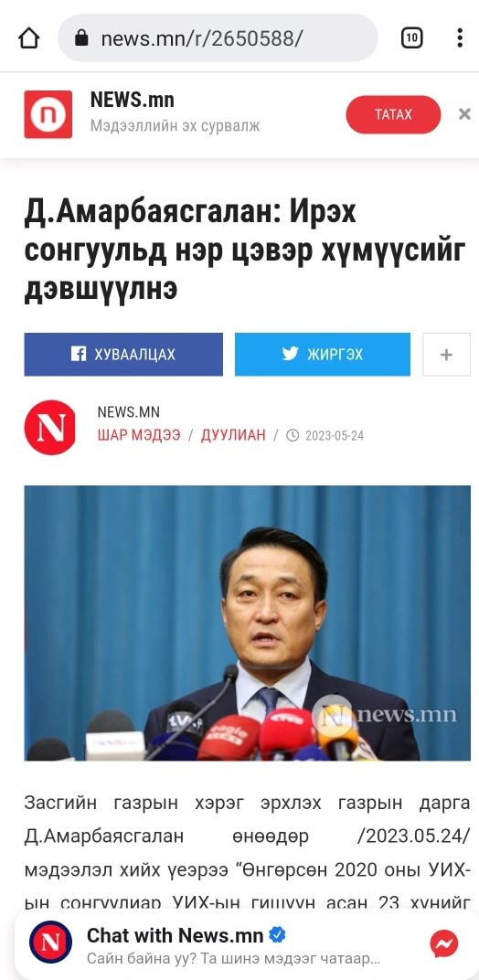Click the round red N author avatar

click(50, 428)
